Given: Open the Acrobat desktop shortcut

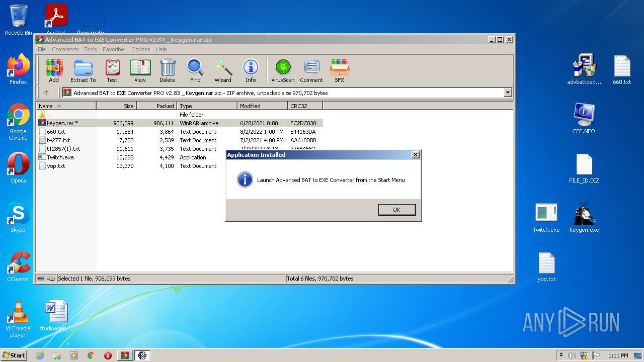Looking at the screenshot, I should (x=56, y=20).
